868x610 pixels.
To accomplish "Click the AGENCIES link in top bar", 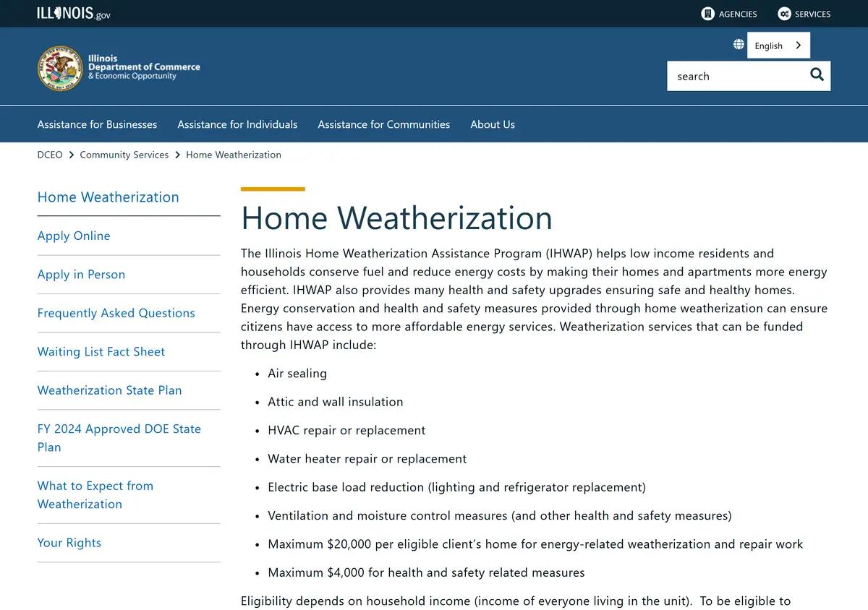I will point(738,14).
